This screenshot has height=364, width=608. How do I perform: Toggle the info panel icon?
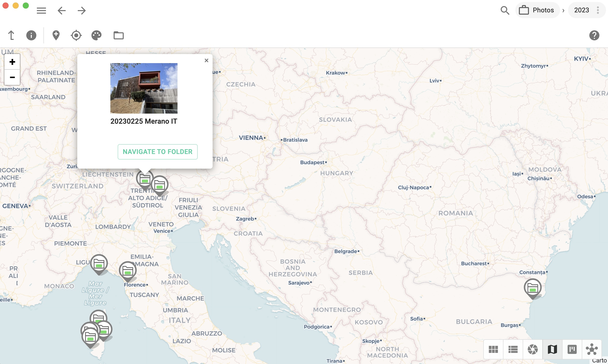point(31,35)
